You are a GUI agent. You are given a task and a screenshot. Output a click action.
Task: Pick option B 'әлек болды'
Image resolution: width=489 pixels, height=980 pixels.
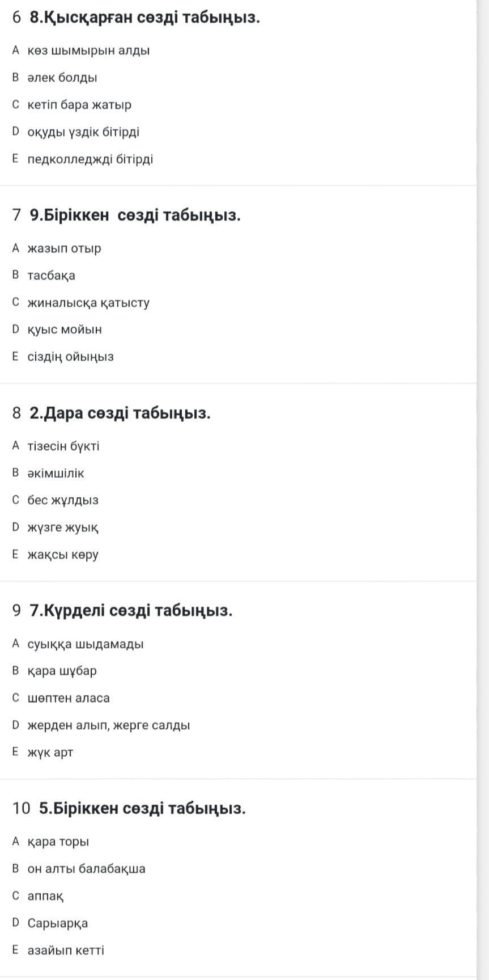point(62,78)
